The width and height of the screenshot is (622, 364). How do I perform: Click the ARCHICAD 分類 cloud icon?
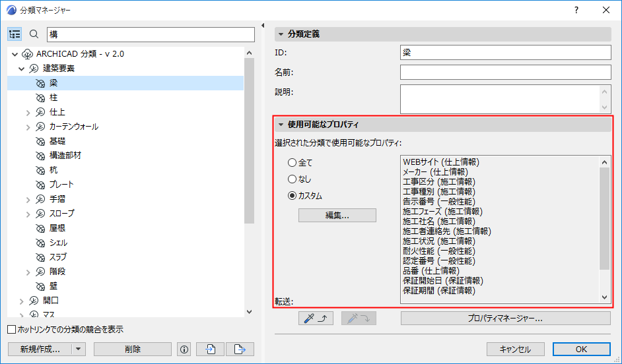[x=27, y=54]
